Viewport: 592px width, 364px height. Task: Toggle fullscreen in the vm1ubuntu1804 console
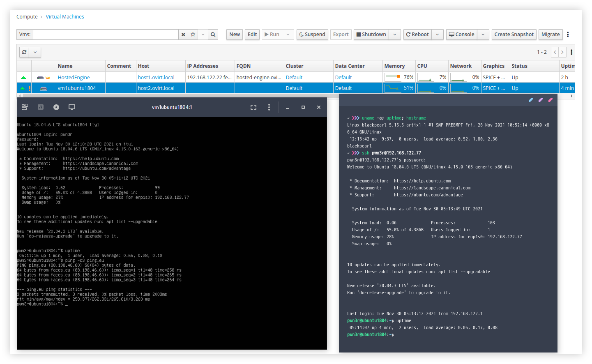coord(253,107)
